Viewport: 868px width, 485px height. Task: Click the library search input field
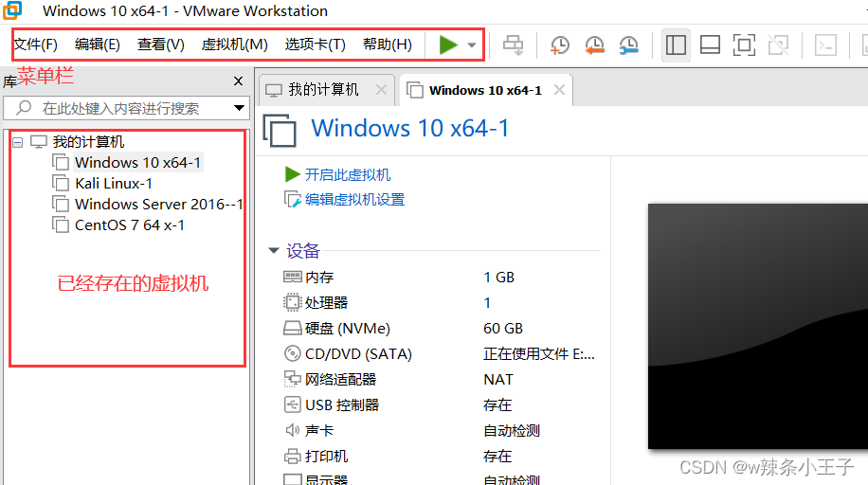coord(119,108)
